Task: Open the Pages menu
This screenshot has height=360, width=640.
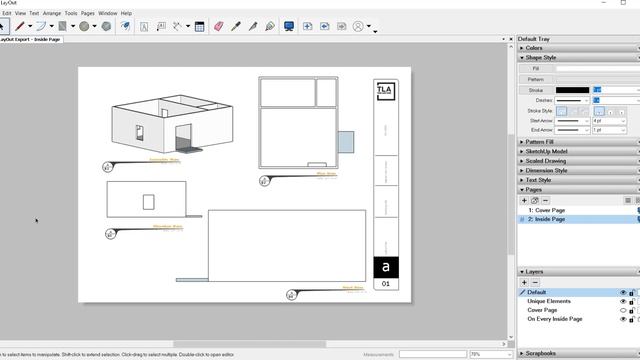Action: click(87, 13)
